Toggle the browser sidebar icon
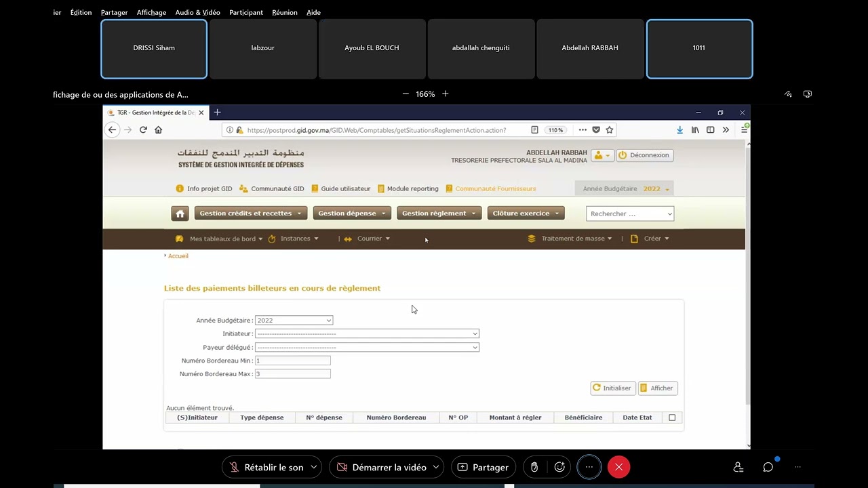The width and height of the screenshot is (868, 488). click(711, 130)
